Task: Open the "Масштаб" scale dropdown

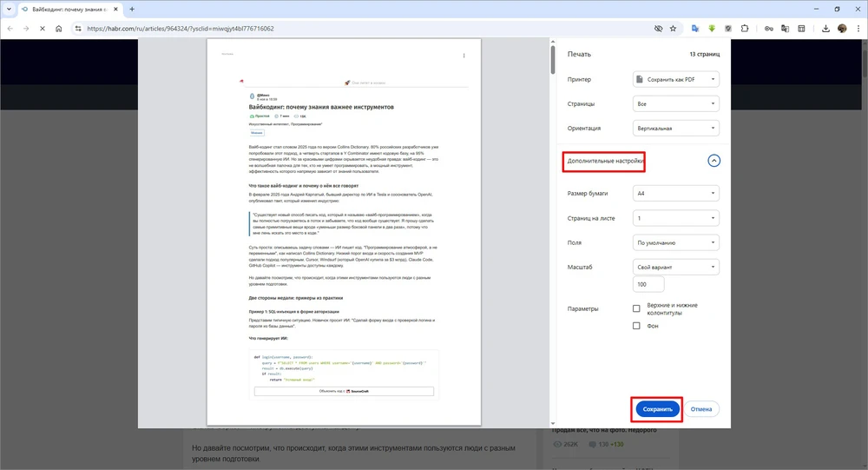Action: (676, 268)
